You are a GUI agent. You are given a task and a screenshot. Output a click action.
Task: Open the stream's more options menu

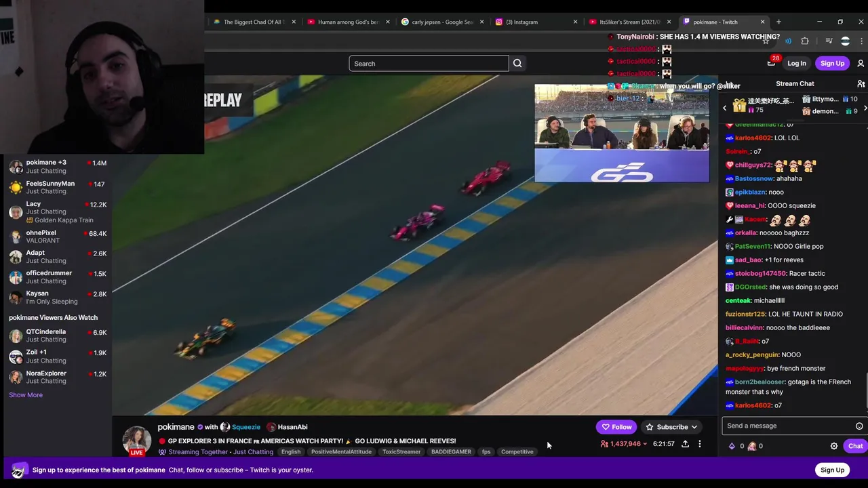(700, 444)
